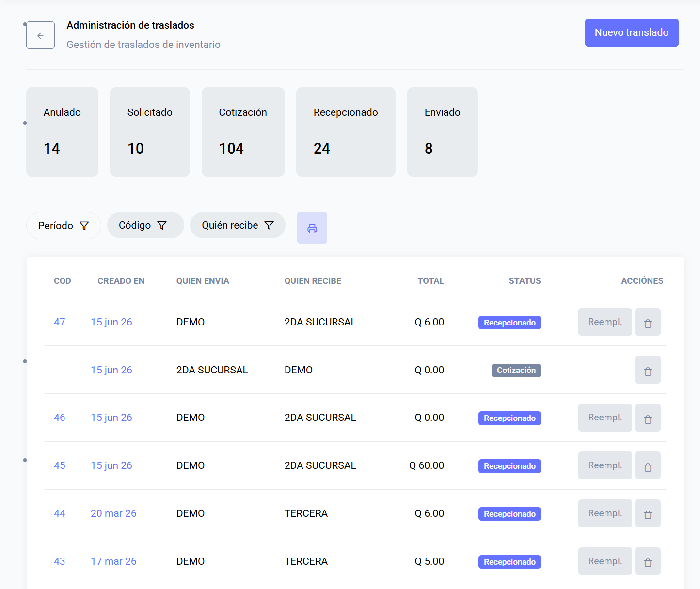Delete transfer 46 with trash icon
Viewport: 700px width, 589px height.
point(648,418)
